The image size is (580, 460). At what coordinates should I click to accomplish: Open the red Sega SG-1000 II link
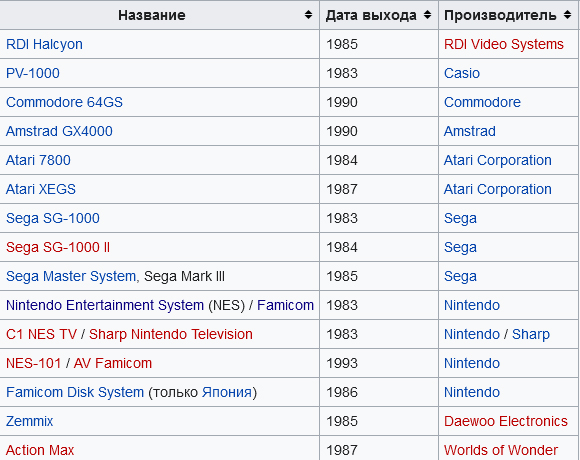pyautogui.click(x=58, y=247)
